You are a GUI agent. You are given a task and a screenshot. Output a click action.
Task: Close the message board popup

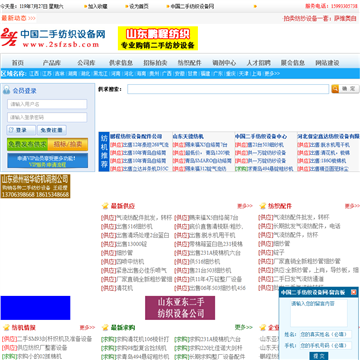click(x=354, y=292)
